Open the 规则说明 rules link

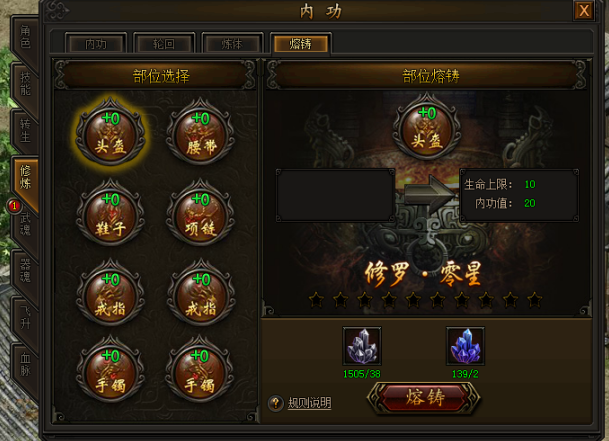point(309,403)
